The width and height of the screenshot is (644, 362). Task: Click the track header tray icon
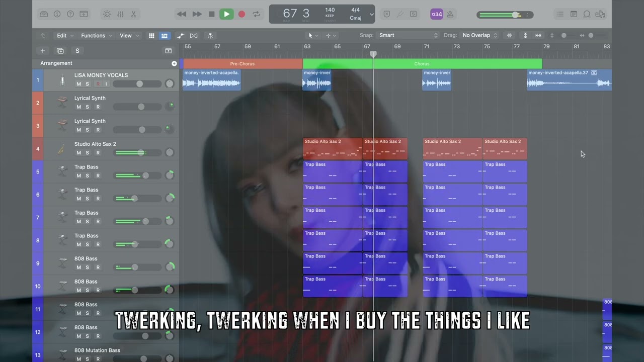pos(169,51)
